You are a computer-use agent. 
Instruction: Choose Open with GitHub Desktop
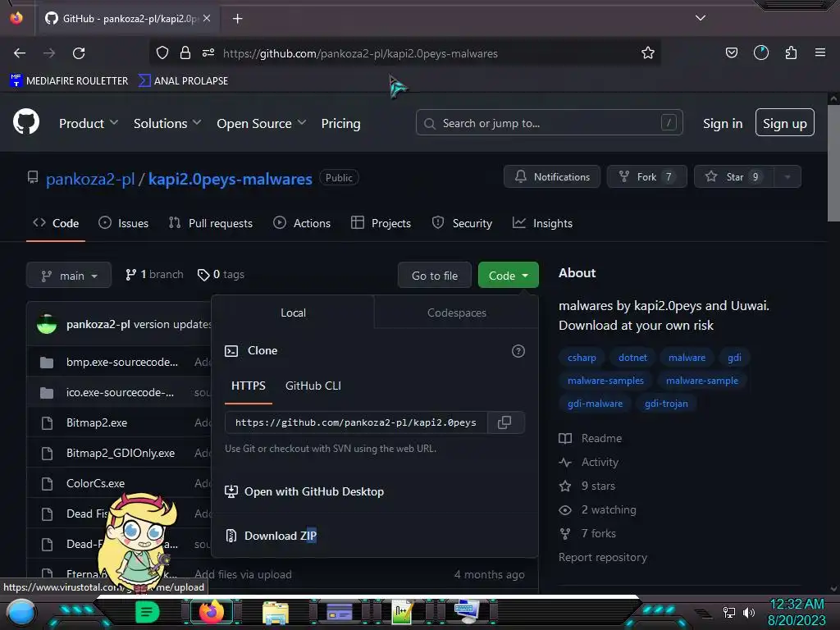coord(304,491)
